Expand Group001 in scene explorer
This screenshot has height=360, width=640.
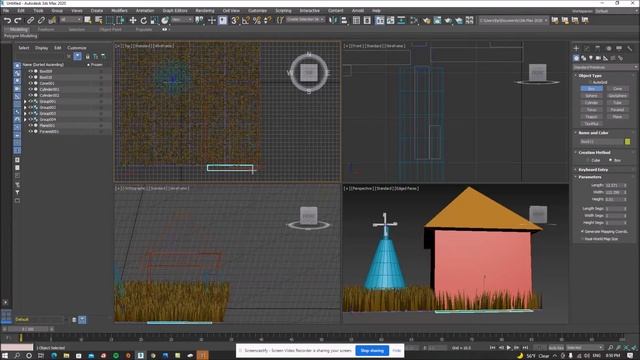coord(25,102)
